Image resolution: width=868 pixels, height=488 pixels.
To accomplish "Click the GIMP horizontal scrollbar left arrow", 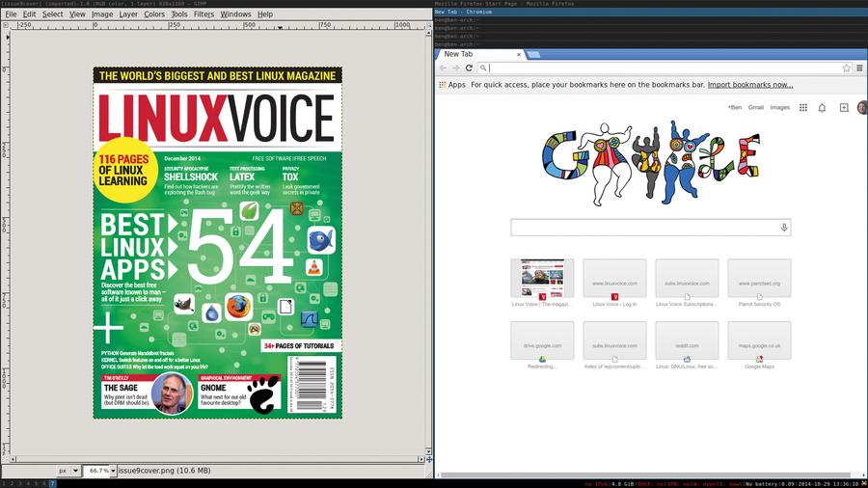I will point(13,459).
